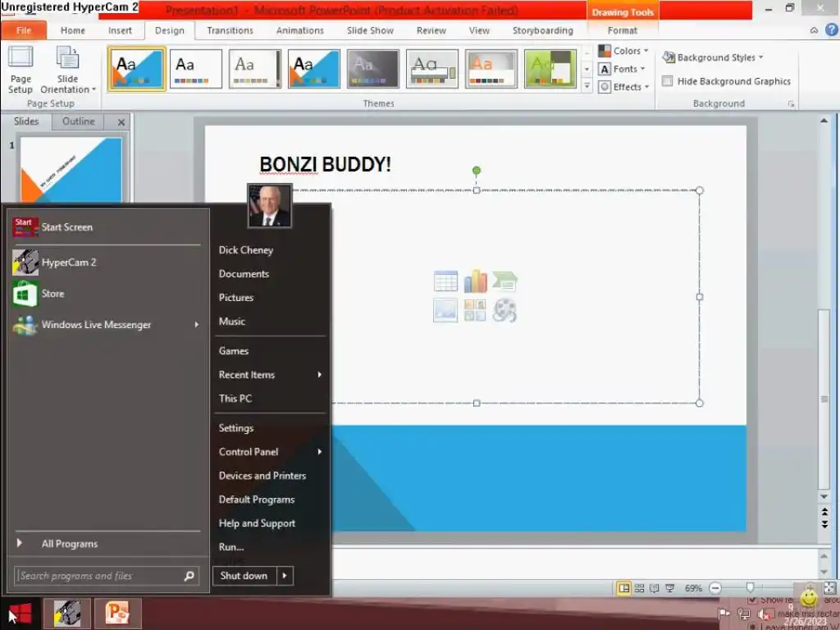The height and width of the screenshot is (630, 840).
Task: Click Search programs and files box
Action: (x=107, y=576)
